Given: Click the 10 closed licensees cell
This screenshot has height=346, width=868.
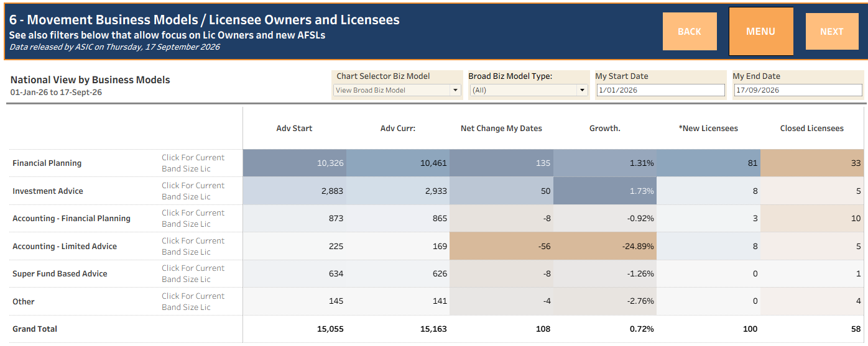Looking at the screenshot, I should point(812,218).
